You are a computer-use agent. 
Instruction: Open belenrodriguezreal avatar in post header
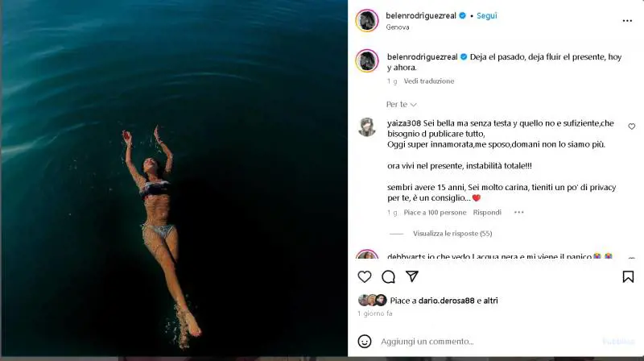[x=367, y=20]
